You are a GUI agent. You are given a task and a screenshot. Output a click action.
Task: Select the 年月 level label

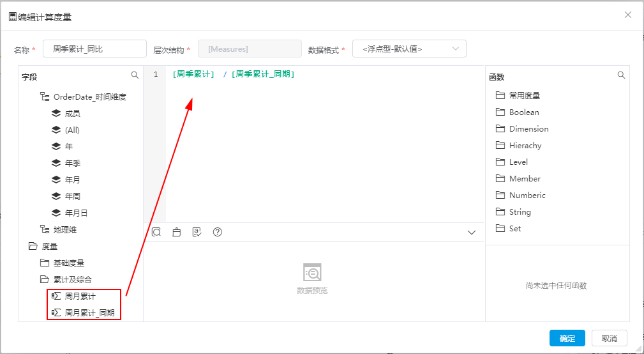73,180
